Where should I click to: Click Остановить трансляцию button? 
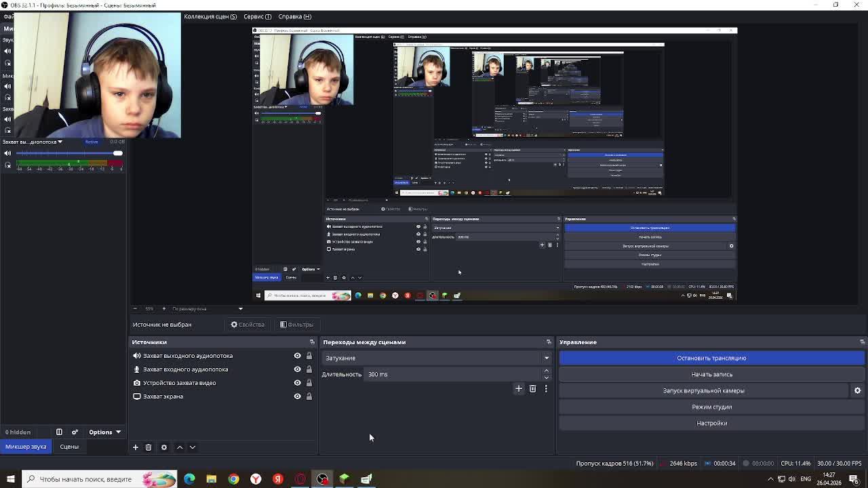711,358
